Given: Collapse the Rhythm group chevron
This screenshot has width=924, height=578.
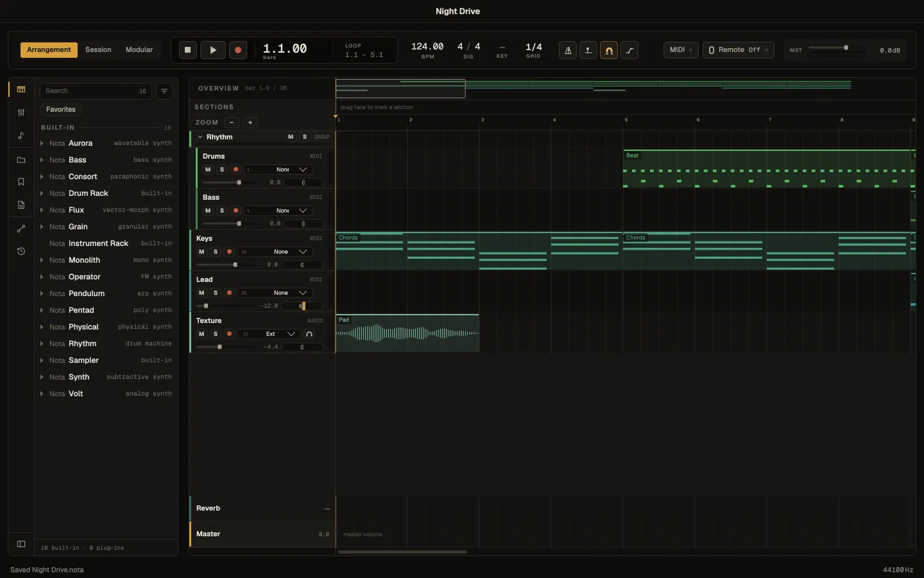Looking at the screenshot, I should [200, 137].
